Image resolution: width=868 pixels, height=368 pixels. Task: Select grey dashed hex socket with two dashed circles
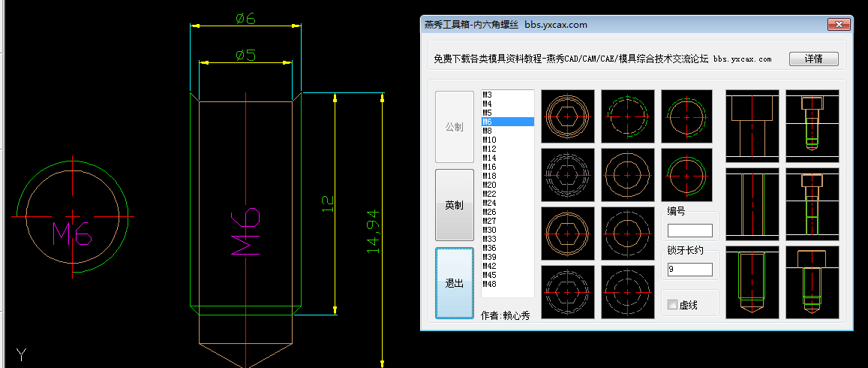[x=567, y=292]
